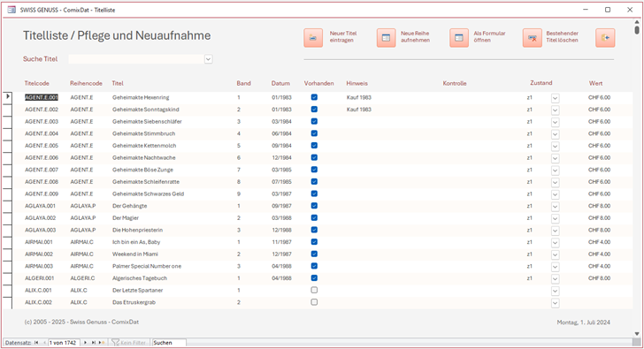Screen dimensions: 644x349
Task: Uncheck Vorhanden for Weekend in Miami
Action: [x=314, y=254]
